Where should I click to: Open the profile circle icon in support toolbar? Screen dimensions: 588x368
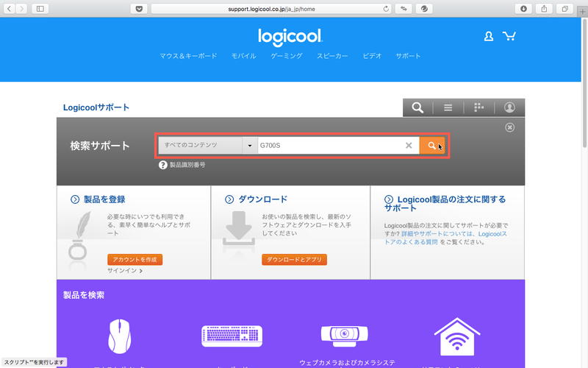pyautogui.click(x=509, y=107)
